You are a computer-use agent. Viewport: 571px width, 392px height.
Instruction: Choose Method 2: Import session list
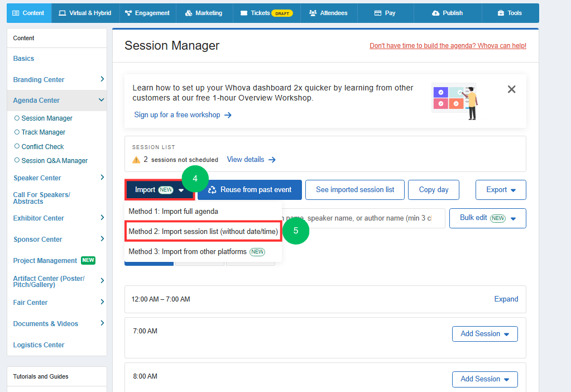tap(203, 231)
